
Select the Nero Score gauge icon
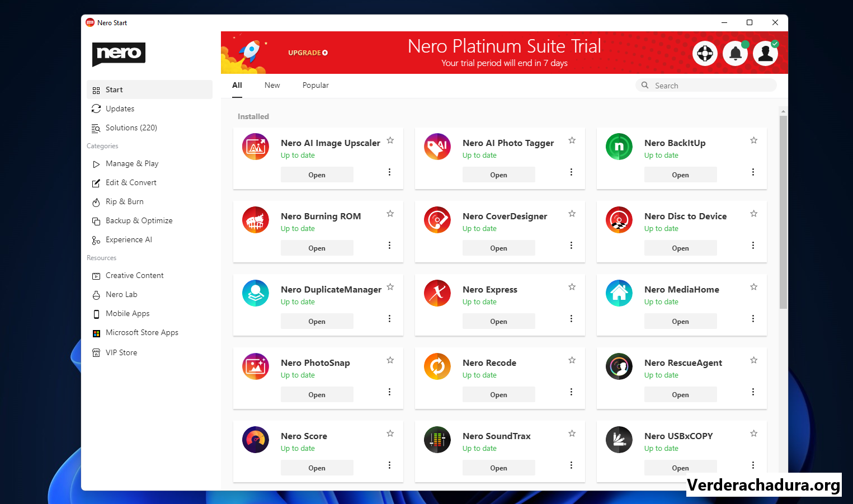[256, 440]
